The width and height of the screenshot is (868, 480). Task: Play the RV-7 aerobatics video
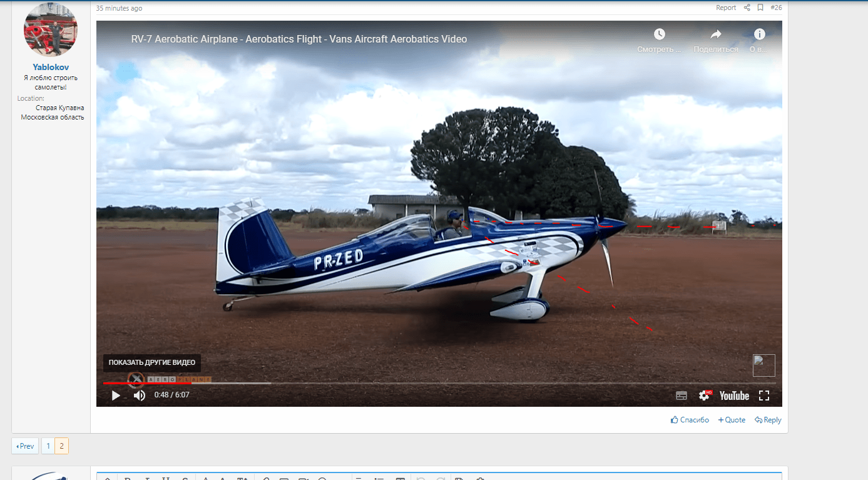point(116,396)
